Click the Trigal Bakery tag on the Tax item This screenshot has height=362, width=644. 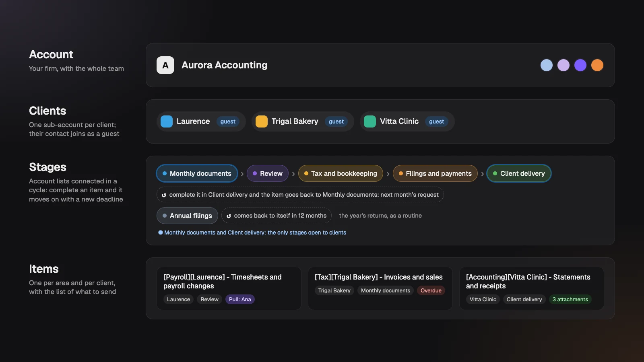(334, 290)
